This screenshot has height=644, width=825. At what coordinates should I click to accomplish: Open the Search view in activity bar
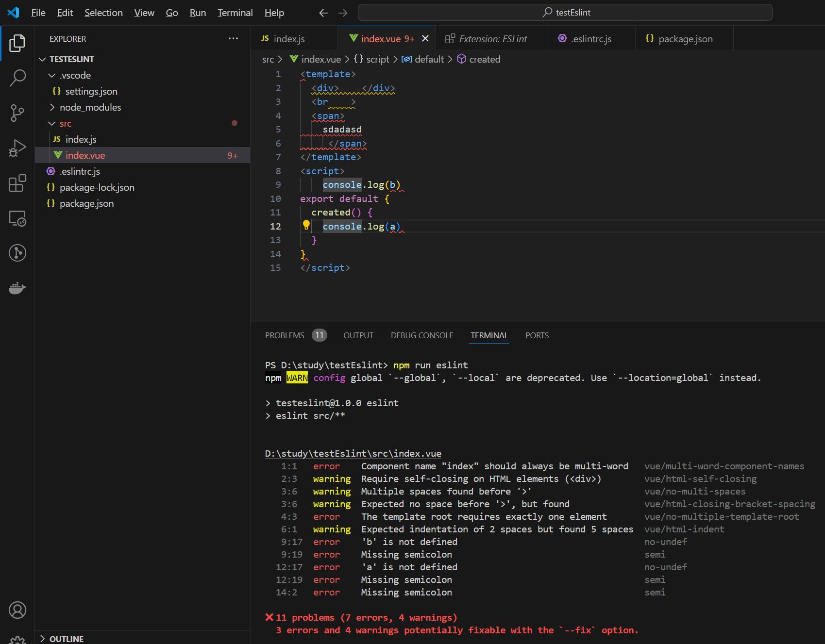pyautogui.click(x=17, y=78)
